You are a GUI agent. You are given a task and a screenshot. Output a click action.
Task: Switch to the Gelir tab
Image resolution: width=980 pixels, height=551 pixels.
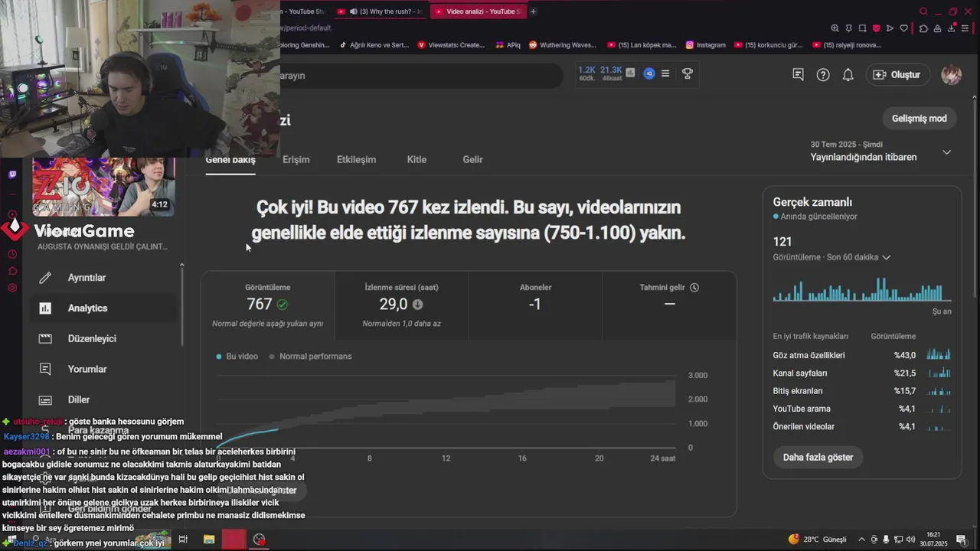(472, 159)
